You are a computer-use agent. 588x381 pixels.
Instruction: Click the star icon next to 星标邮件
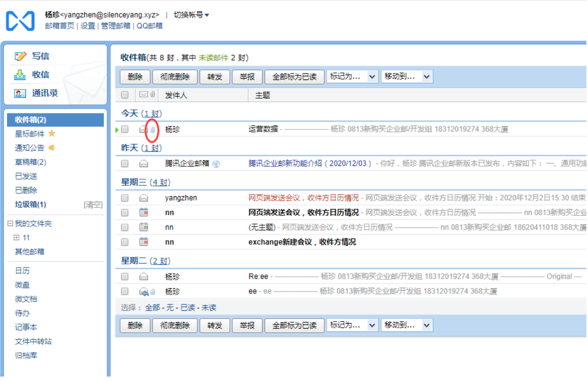(52, 134)
